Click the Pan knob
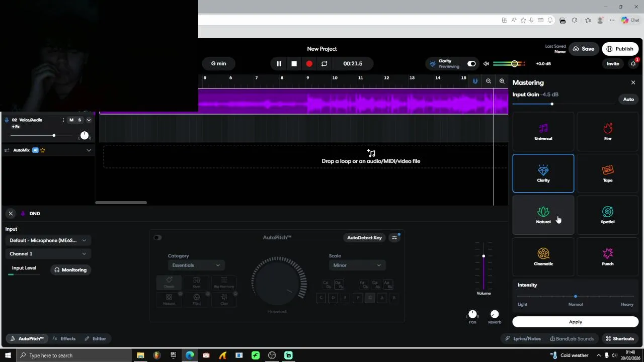This screenshot has height=362, width=644. point(472,314)
